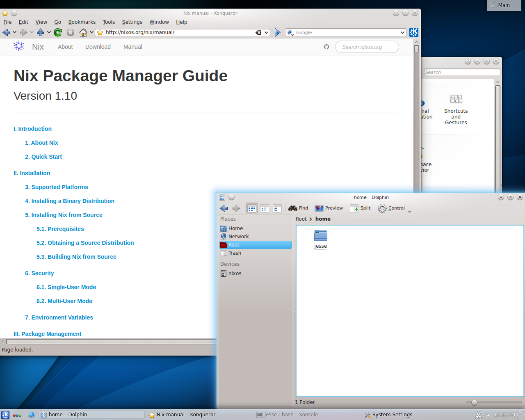Open the search engine selector icon
Viewport: 525px width, 420px height.
(x=290, y=32)
